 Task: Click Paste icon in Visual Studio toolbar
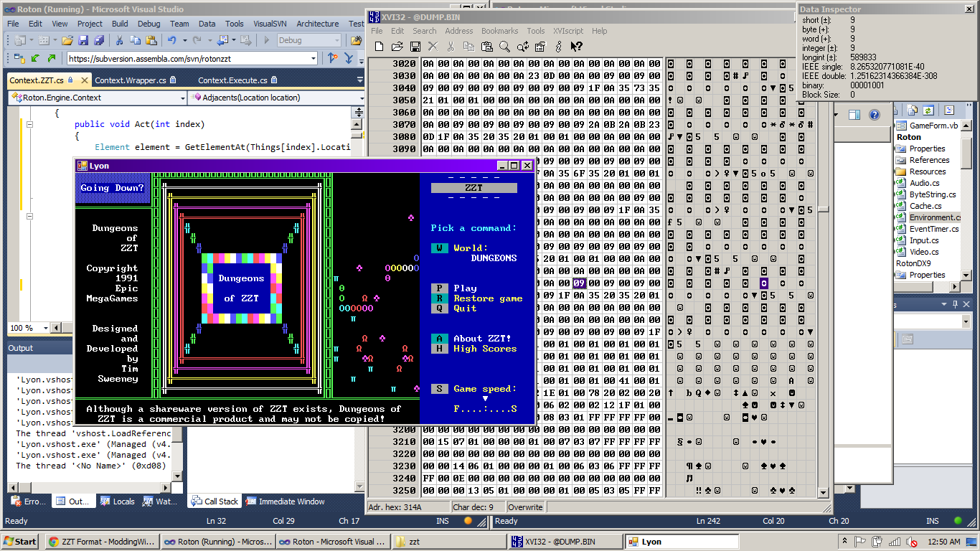pyautogui.click(x=151, y=40)
